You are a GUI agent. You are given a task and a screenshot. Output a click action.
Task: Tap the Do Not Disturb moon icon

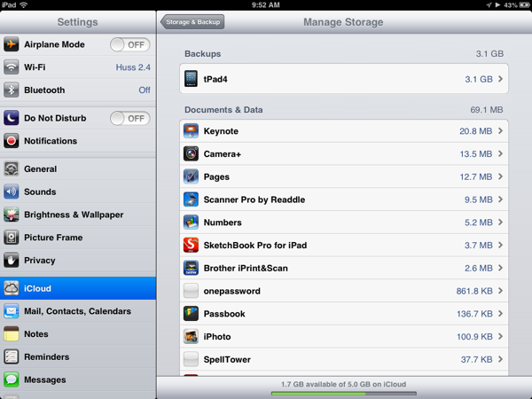point(12,118)
